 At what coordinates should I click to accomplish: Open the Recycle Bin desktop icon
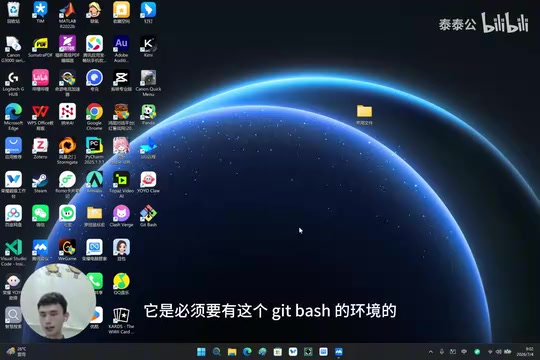tap(13, 12)
